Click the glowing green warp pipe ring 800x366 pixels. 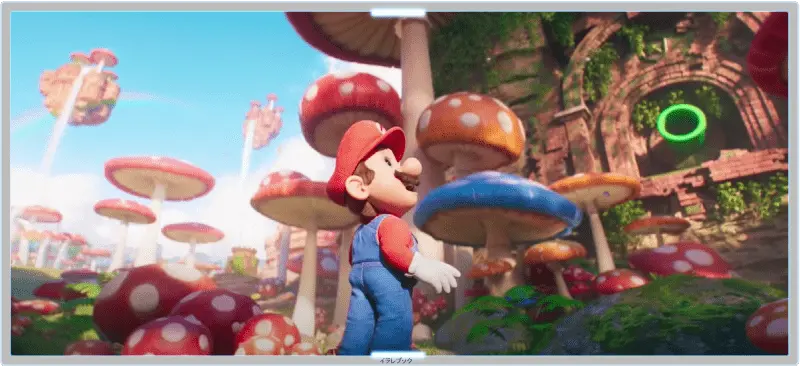pyautogui.click(x=682, y=124)
